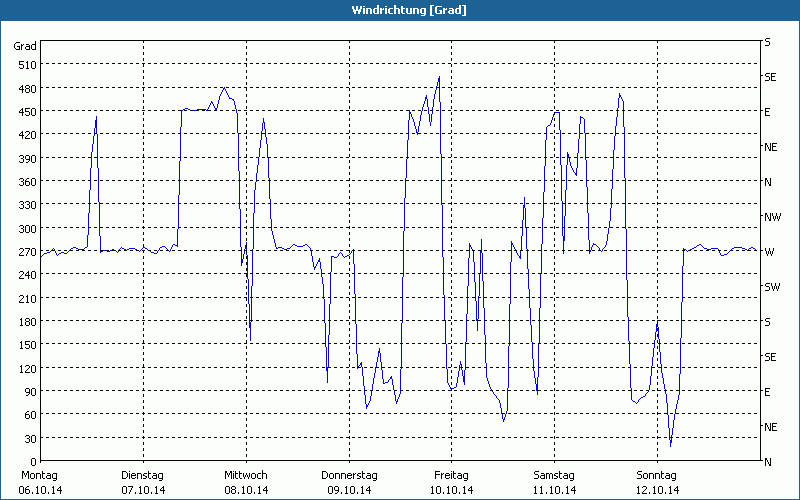800x500 pixels.
Task: Click the 120 y-axis value
Action: (28, 368)
